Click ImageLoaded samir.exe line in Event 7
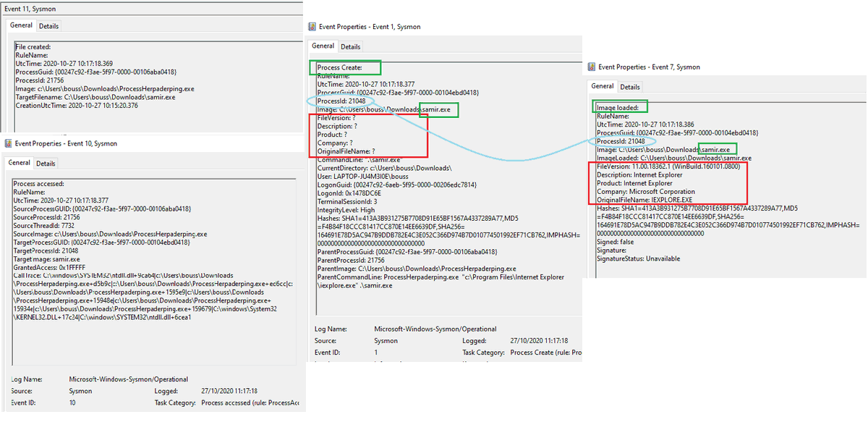Viewport: 868px width, 438px height. [x=674, y=158]
